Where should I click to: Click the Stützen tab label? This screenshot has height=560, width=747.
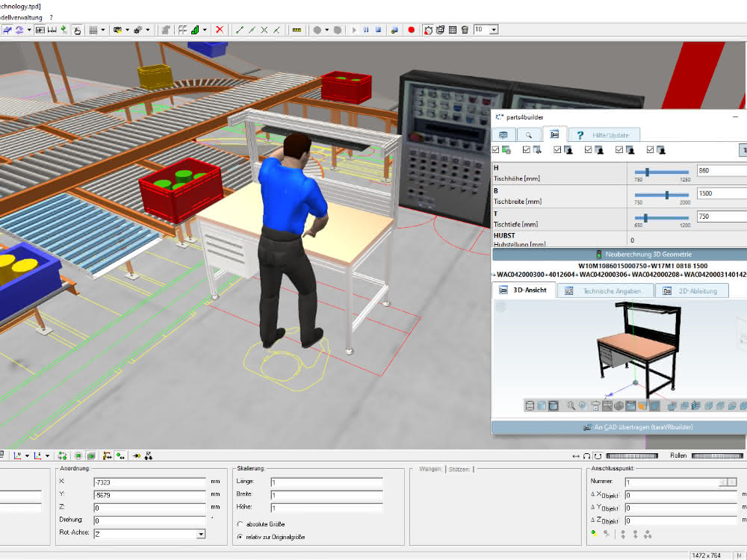pos(459,469)
